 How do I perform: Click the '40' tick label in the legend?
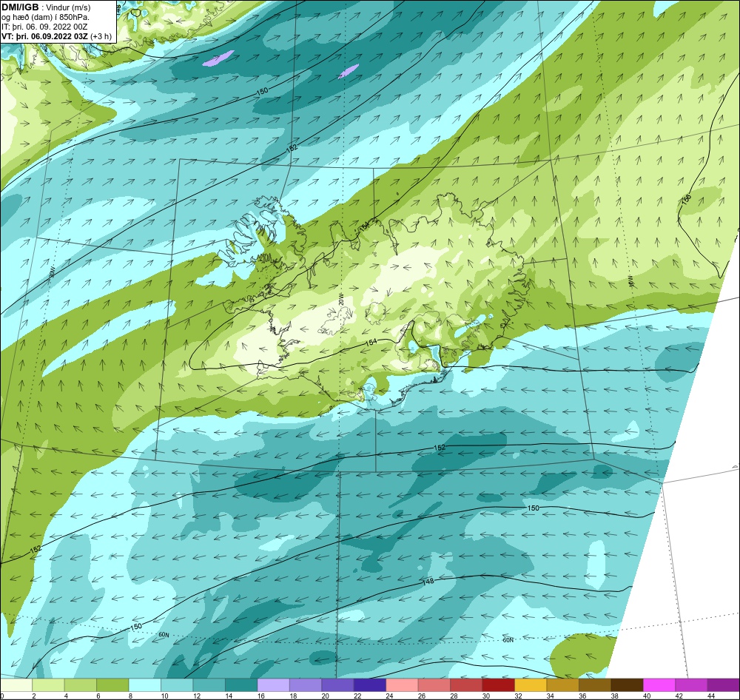(647, 696)
